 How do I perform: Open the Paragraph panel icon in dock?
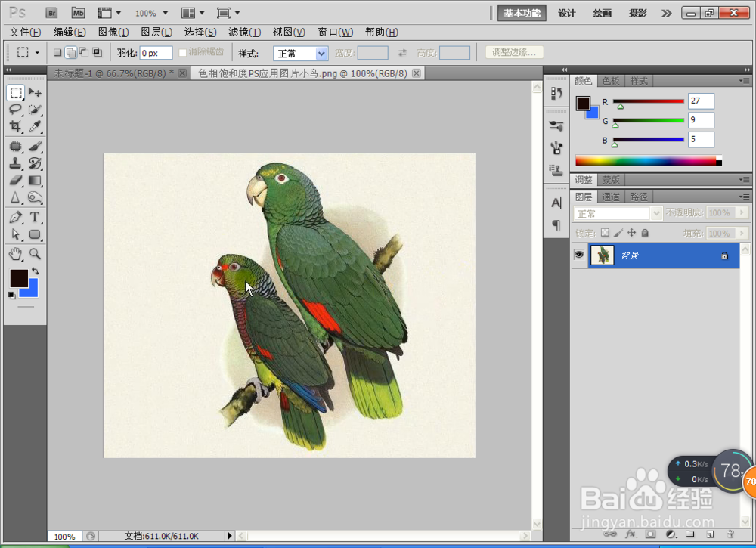pyautogui.click(x=556, y=224)
